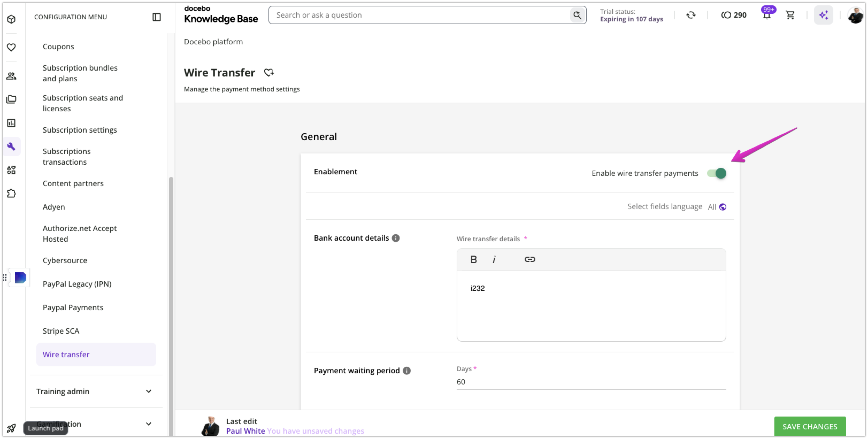
Task: Open the shopping cart icon
Action: click(790, 15)
